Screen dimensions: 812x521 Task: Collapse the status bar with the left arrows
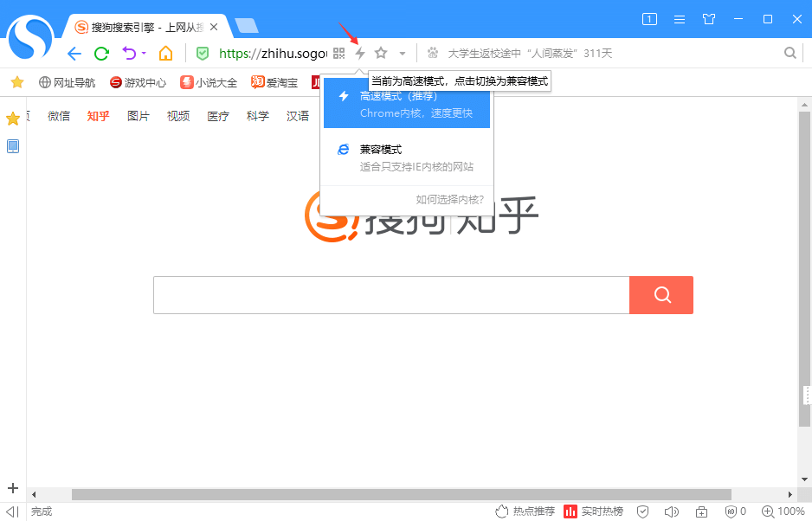click(x=10, y=511)
